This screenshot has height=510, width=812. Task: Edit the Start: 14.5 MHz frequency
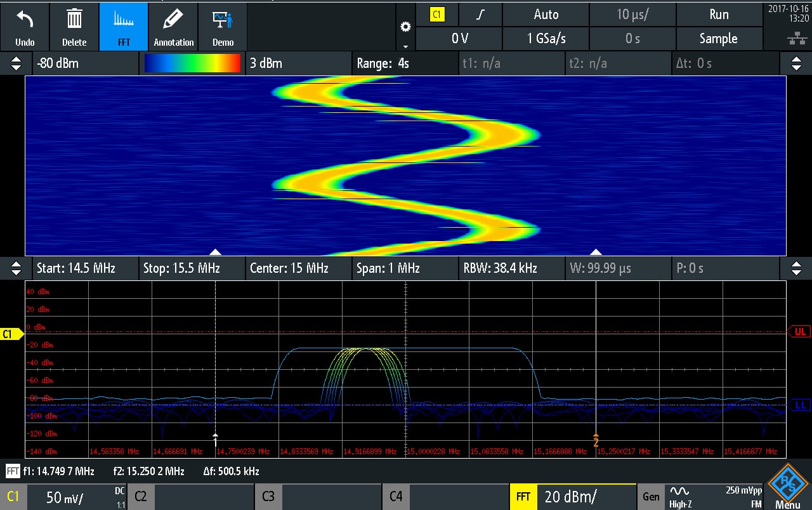pos(85,268)
